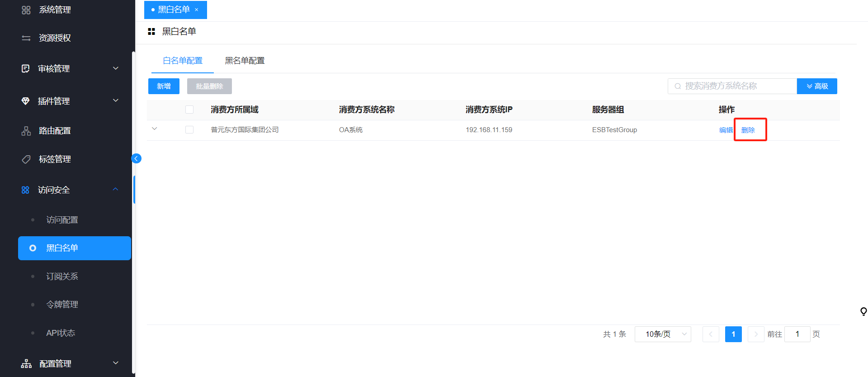Viewport: 868px width, 377px height.
Task: Click 编辑 for the OA系统 row
Action: click(x=726, y=130)
